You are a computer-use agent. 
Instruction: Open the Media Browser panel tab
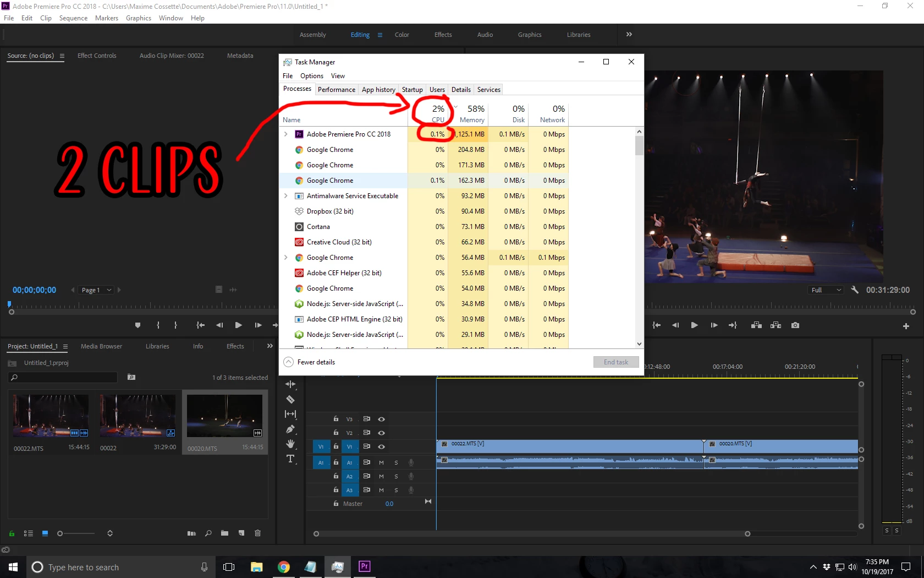point(101,346)
